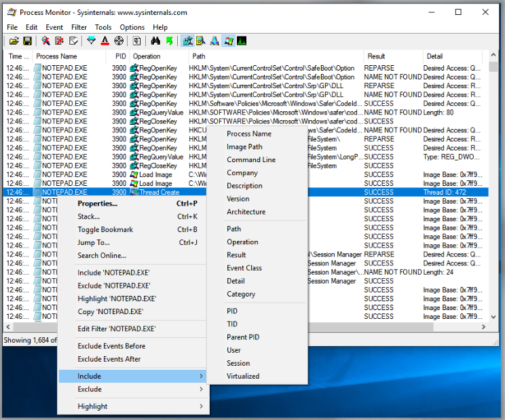Viewport: 505px width, 420px height.
Task: Click Include 'NOTEPAD.EXE' entry
Action: tap(132, 273)
